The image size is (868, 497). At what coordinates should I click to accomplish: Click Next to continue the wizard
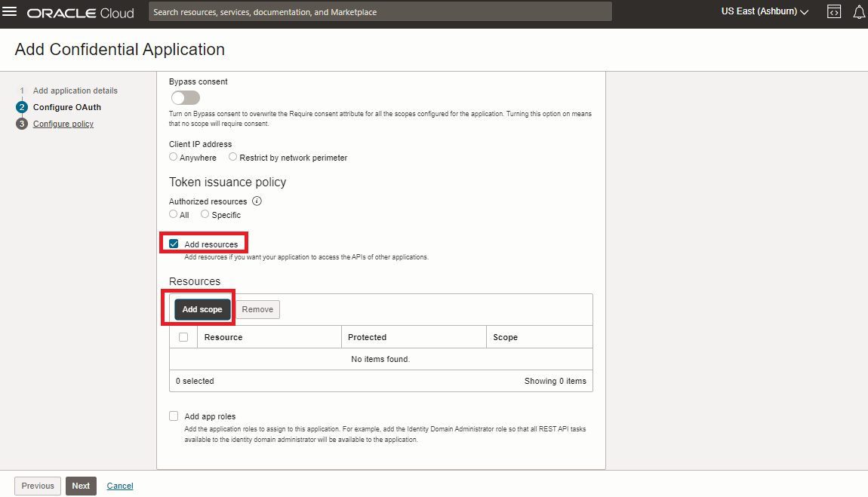tap(81, 486)
